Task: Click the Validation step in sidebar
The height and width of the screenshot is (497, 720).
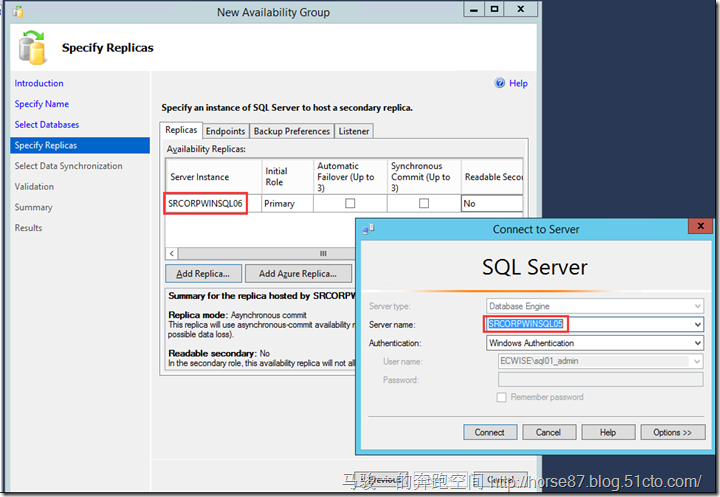Action: click(x=34, y=186)
